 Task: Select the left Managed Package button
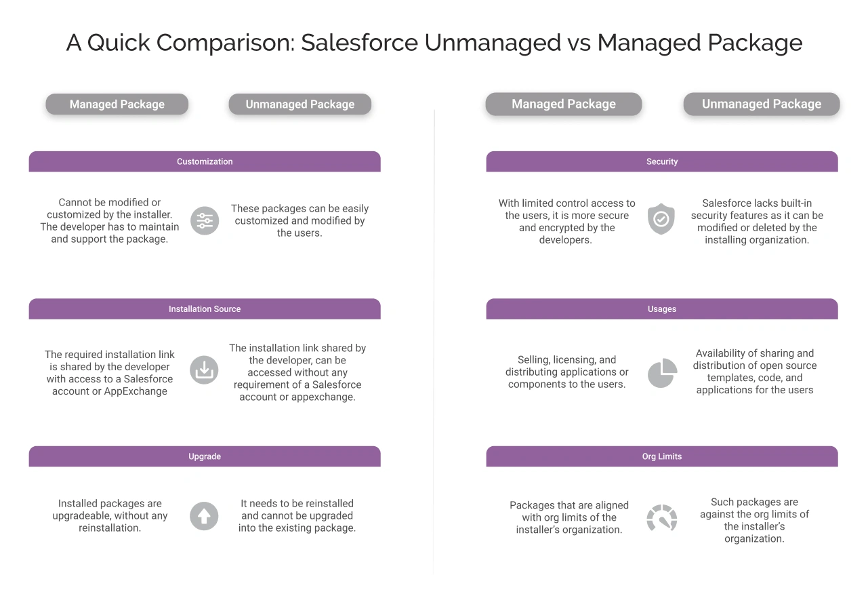pyautogui.click(x=117, y=104)
